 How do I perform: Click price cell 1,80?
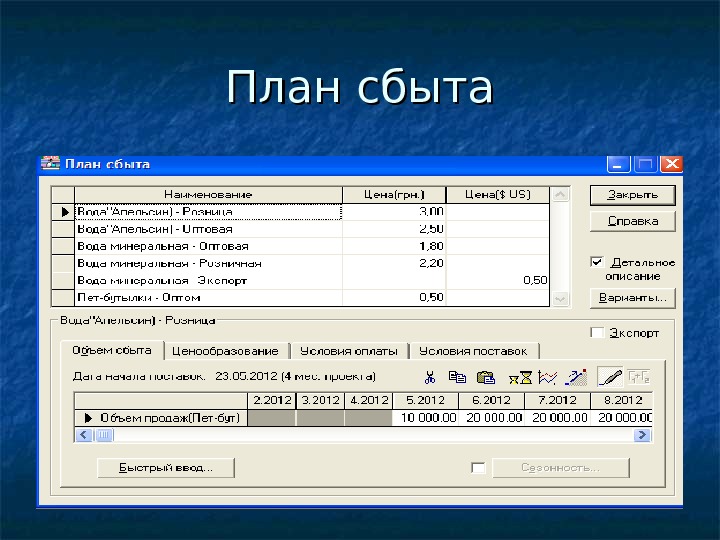pyautogui.click(x=394, y=246)
